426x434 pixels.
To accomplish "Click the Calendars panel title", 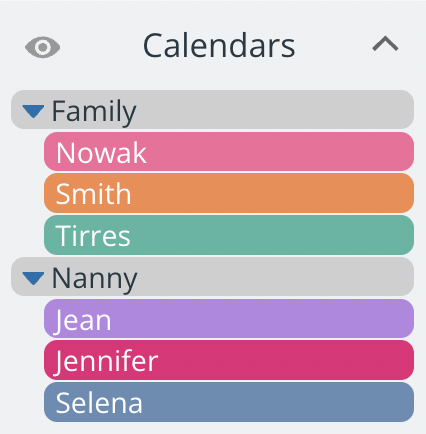I will click(x=219, y=45).
